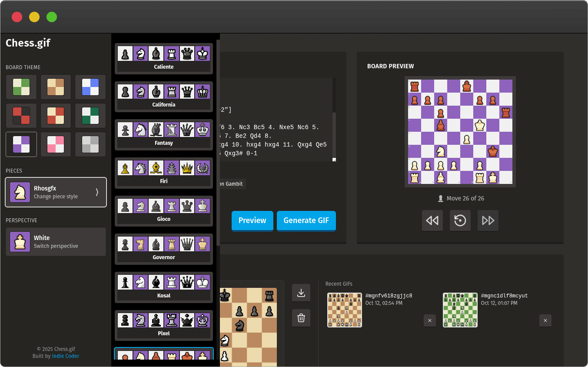588x367 pixels.
Task: Switch perspective from White to Black
Action: pyautogui.click(x=56, y=242)
